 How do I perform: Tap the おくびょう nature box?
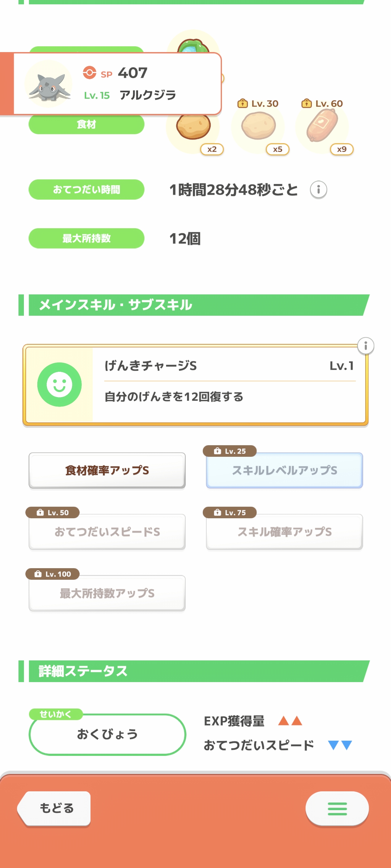[x=107, y=734]
